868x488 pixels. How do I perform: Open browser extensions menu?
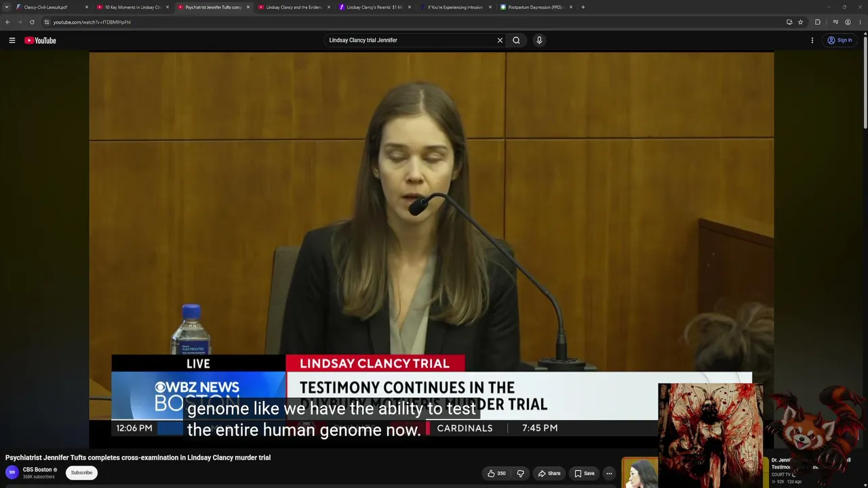click(x=818, y=22)
